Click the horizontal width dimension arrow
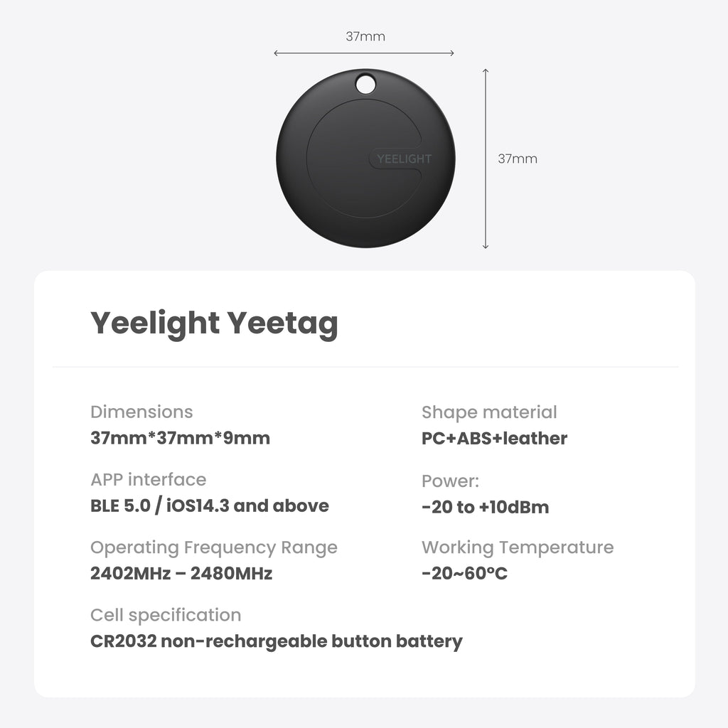 click(364, 53)
